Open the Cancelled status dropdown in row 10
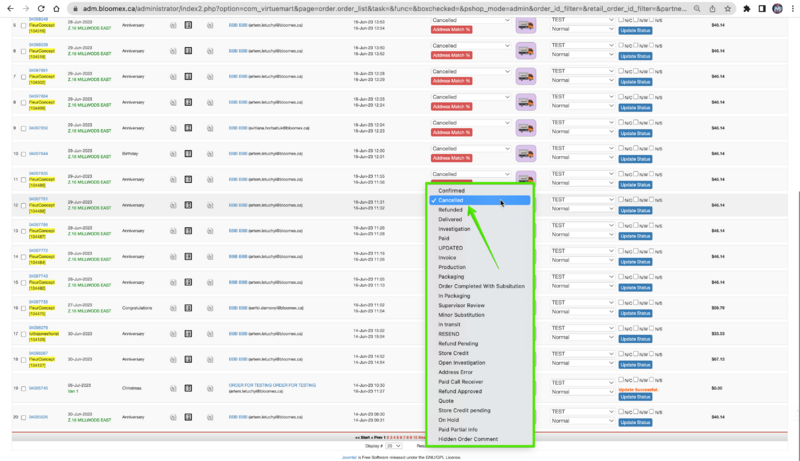 coord(470,148)
